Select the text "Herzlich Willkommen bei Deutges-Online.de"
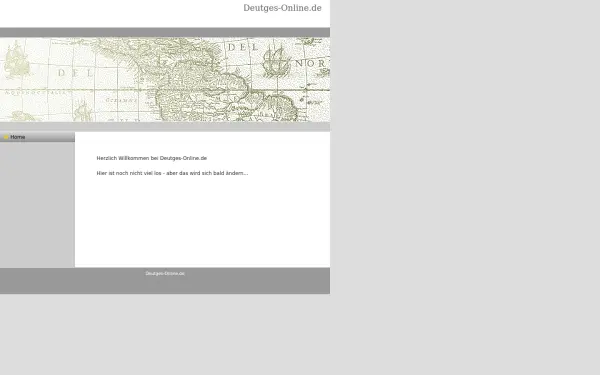This screenshot has height=375, width=600. (x=152, y=158)
